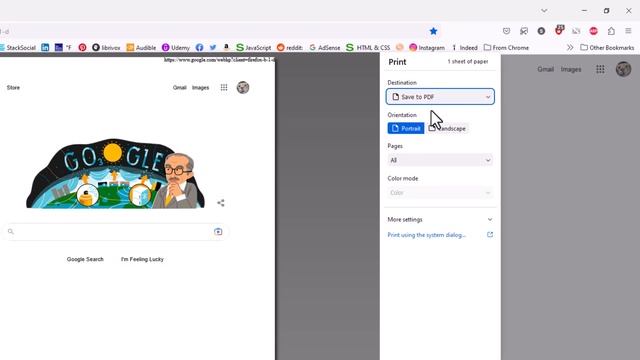The image size is (640, 360).
Task: Open the Twitter bird bookmark icon
Action: pos(213,47)
